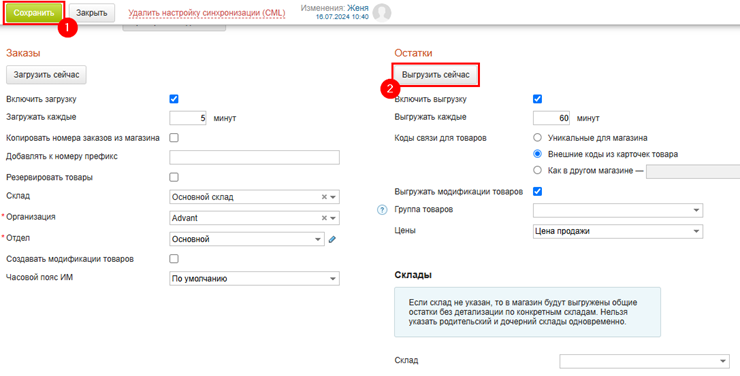740x376 pixels.
Task: Open the Группа товаров dropdown
Action: click(618, 210)
